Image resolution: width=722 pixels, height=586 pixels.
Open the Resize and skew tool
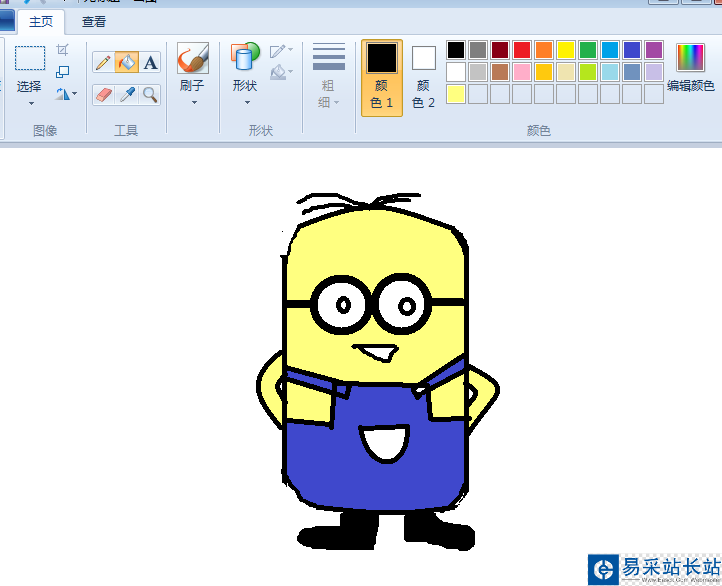[63, 72]
